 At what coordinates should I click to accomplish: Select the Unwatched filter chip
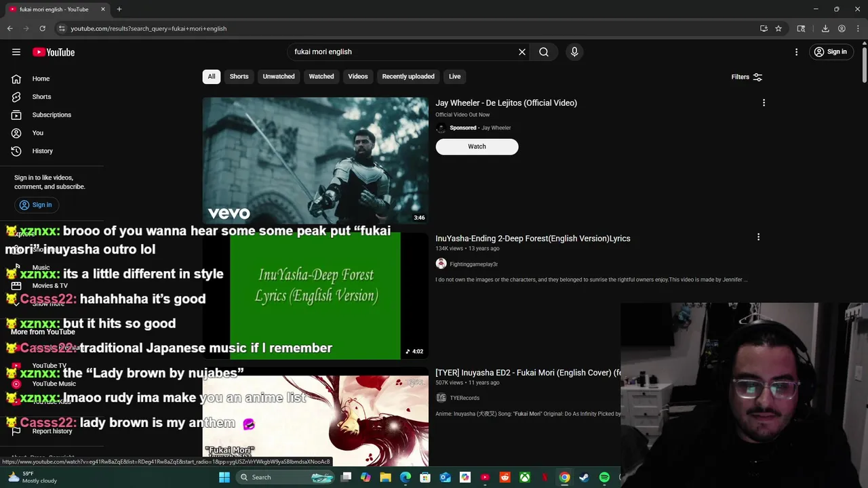[x=279, y=77]
